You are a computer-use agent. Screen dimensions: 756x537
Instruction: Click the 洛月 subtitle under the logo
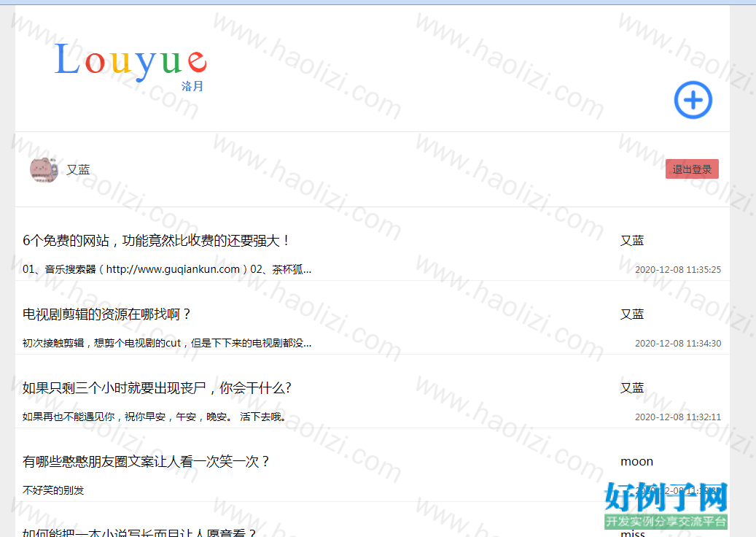pyautogui.click(x=192, y=86)
